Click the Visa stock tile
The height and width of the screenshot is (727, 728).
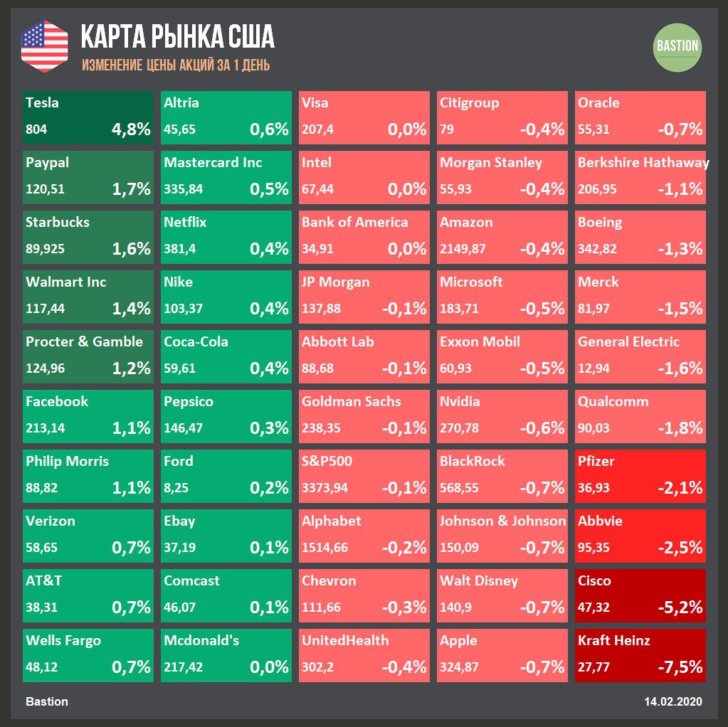[364, 117]
